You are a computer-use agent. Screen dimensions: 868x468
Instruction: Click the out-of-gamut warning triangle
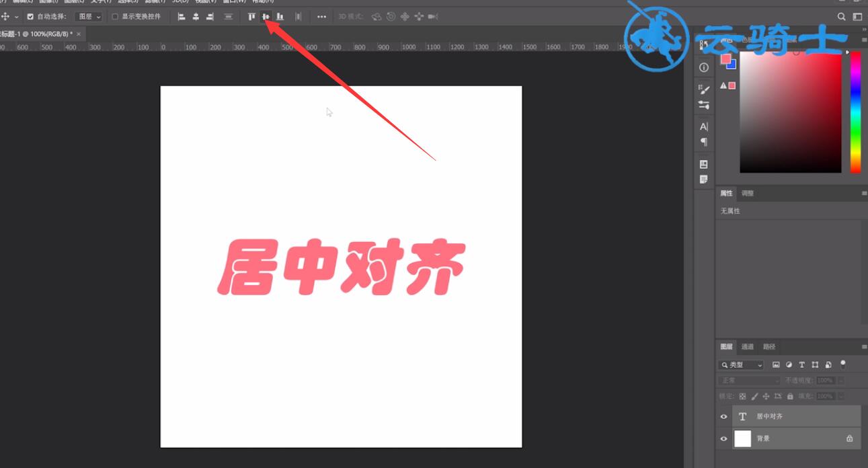(723, 85)
